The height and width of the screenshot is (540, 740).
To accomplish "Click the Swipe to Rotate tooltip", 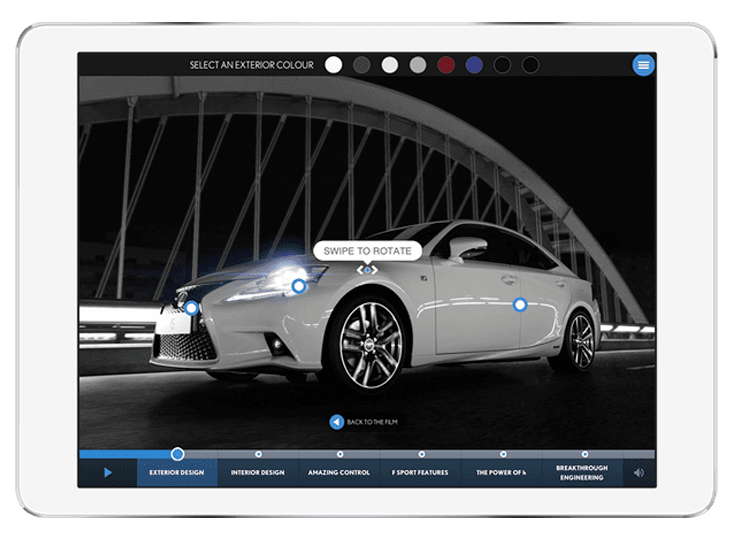I will coord(367,251).
